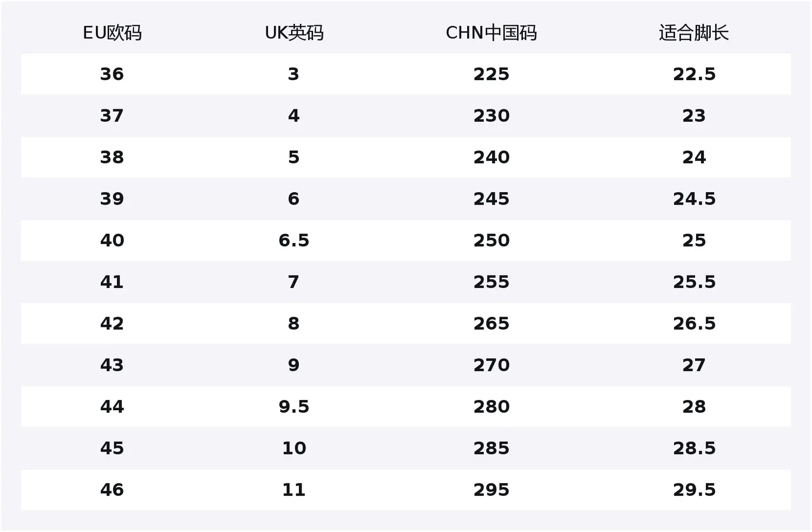Select China size 265 cell

(491, 324)
